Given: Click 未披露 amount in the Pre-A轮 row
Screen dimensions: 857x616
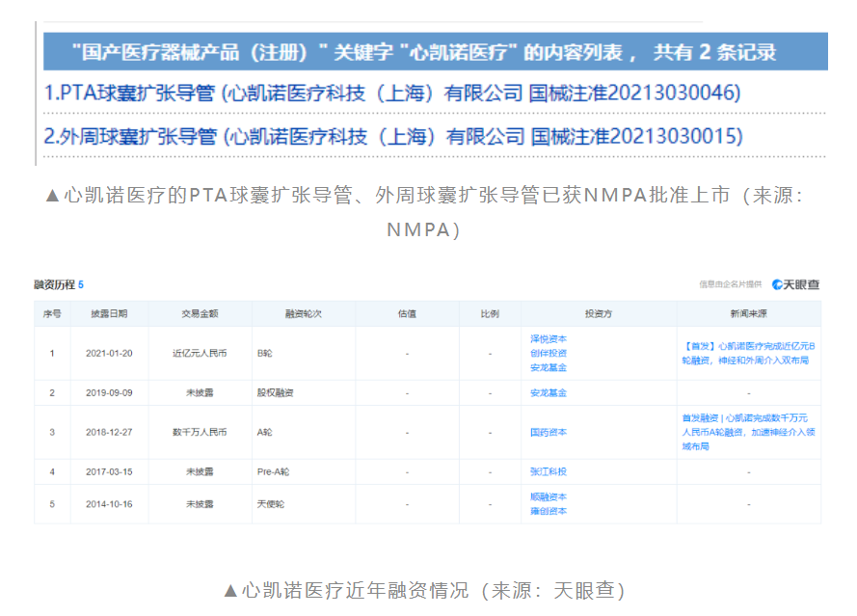Looking at the screenshot, I should pyautogui.click(x=200, y=471).
